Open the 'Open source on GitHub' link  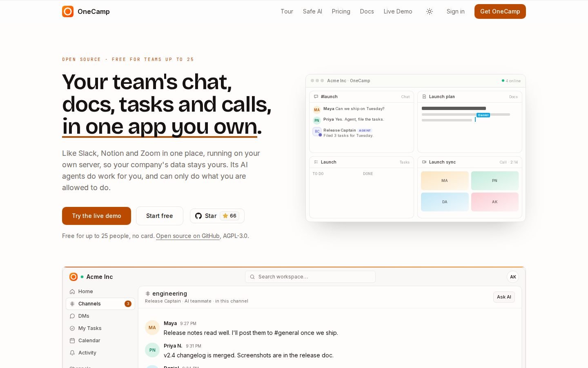[x=188, y=236]
